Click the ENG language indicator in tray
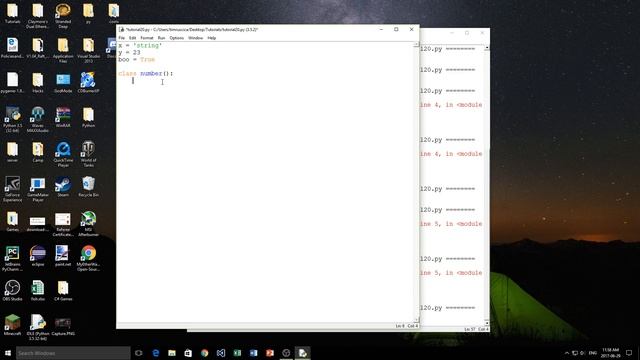The width and height of the screenshot is (640, 360). [x=593, y=353]
